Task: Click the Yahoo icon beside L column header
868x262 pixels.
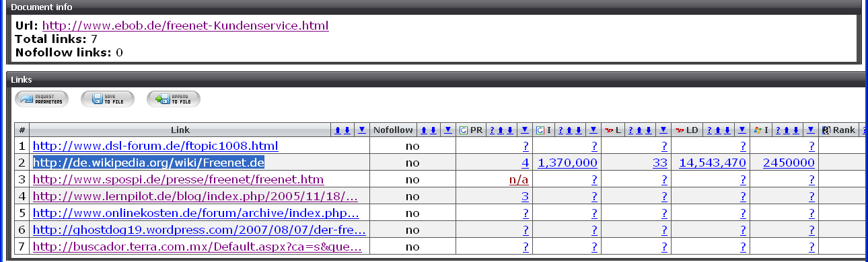Action: pos(610,130)
